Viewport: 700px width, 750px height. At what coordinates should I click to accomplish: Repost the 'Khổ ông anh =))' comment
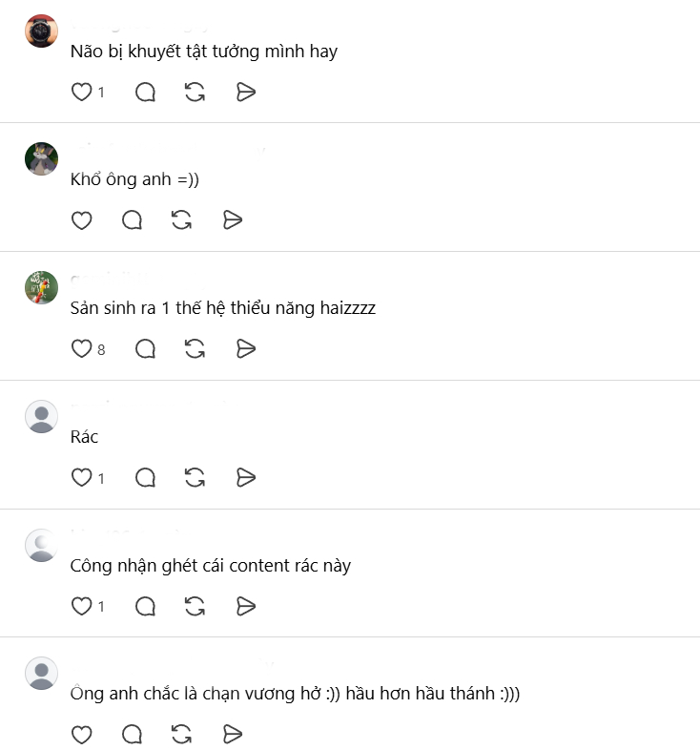click(x=182, y=220)
